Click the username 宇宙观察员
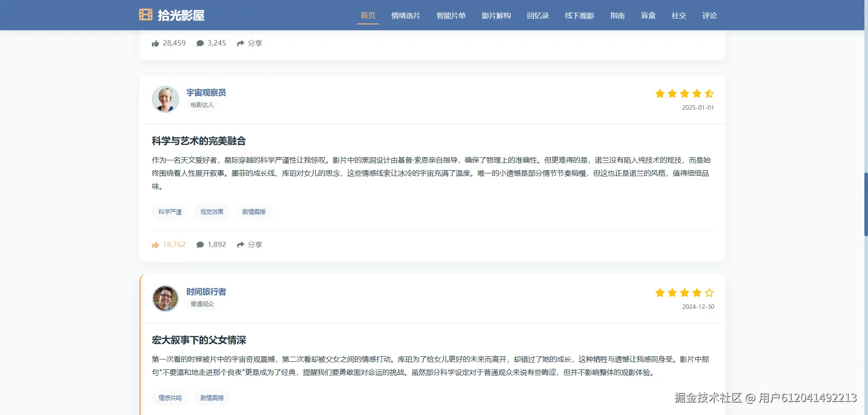The height and width of the screenshot is (415, 868). (206, 93)
